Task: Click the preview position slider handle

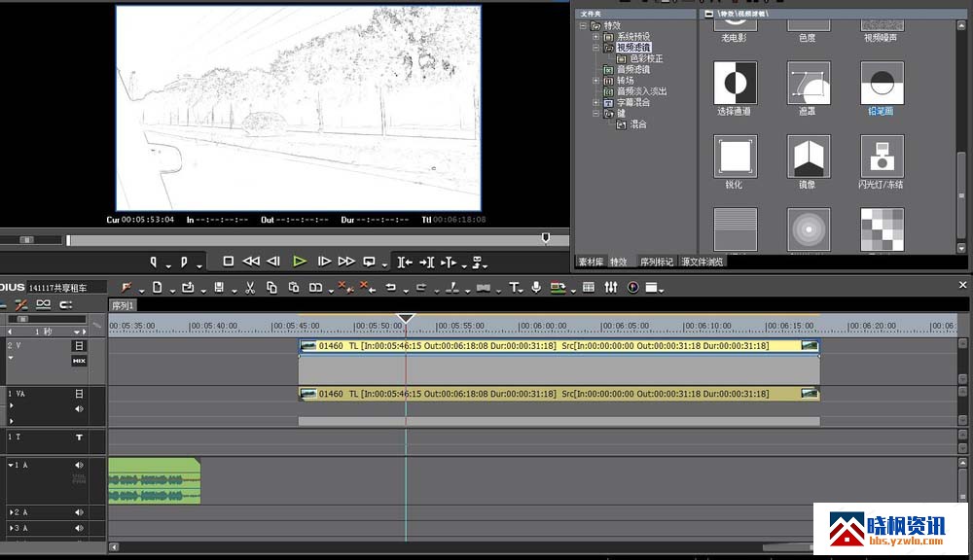Action: point(546,238)
